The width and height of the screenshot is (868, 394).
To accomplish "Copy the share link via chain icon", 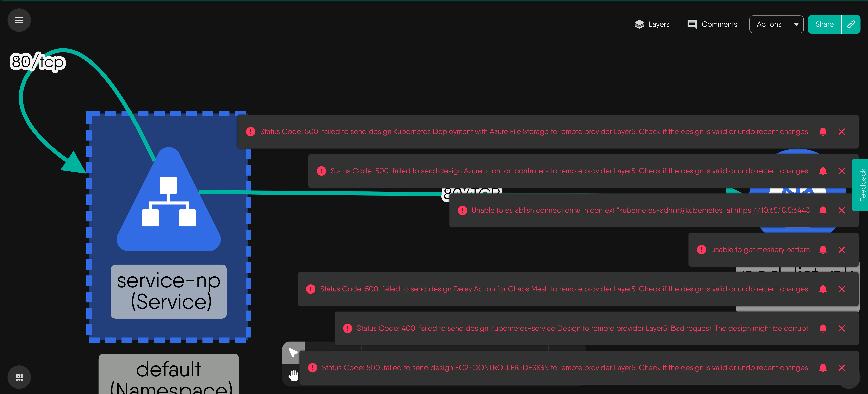I will click(x=851, y=24).
